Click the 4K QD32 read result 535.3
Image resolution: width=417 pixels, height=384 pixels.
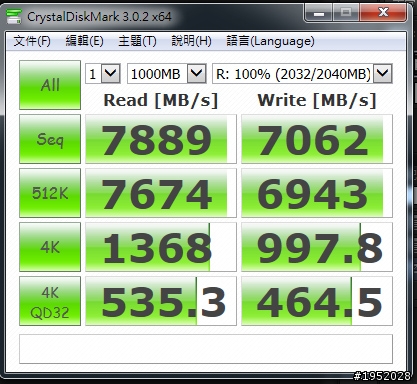point(161,301)
